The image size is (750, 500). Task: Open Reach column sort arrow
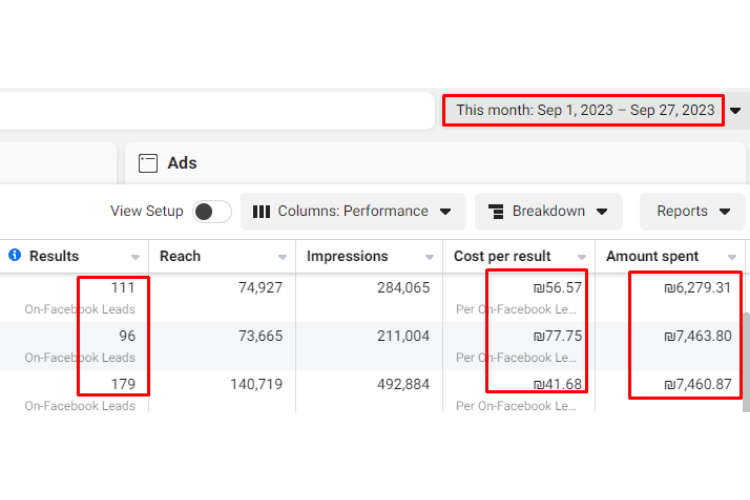[x=282, y=257]
